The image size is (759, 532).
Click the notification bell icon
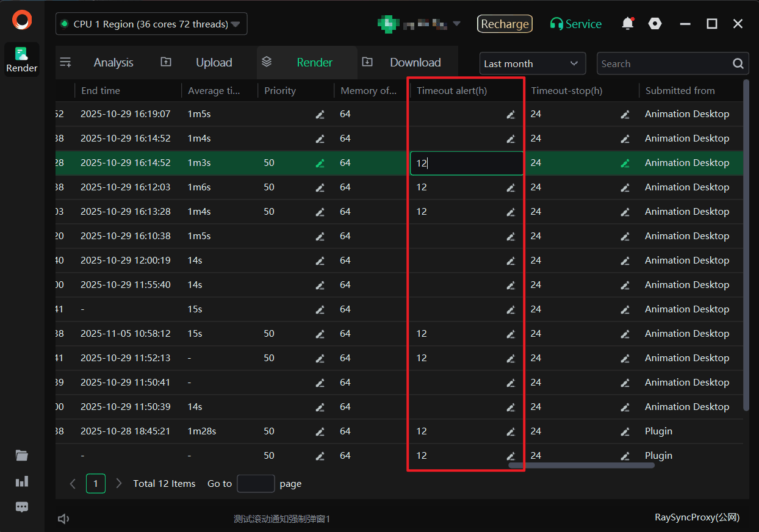[627, 24]
